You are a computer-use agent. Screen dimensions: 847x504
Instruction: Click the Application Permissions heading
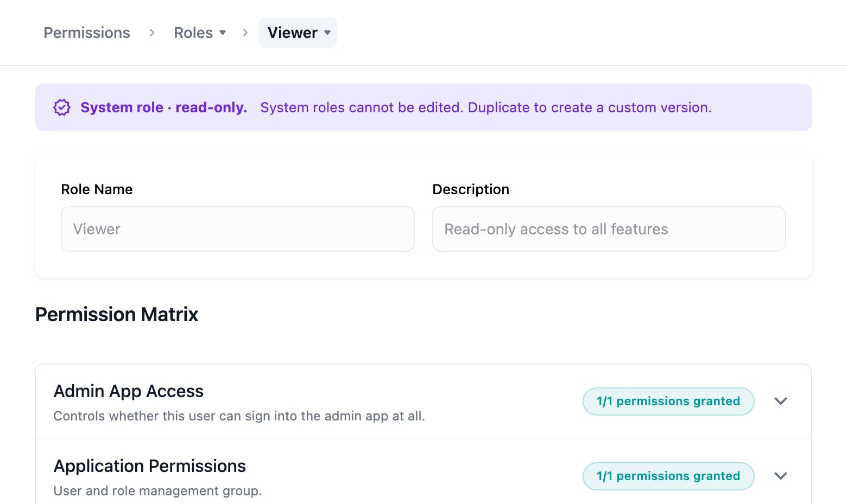click(150, 466)
